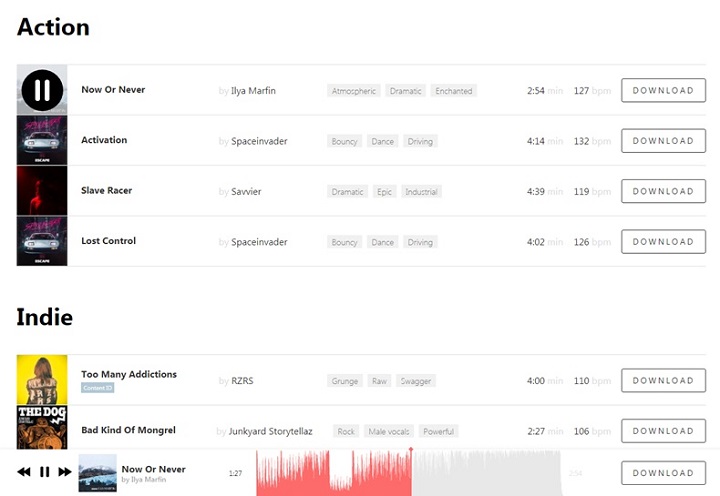Skip to next track in player bar
The width and height of the screenshot is (720, 496).
pos(65,472)
